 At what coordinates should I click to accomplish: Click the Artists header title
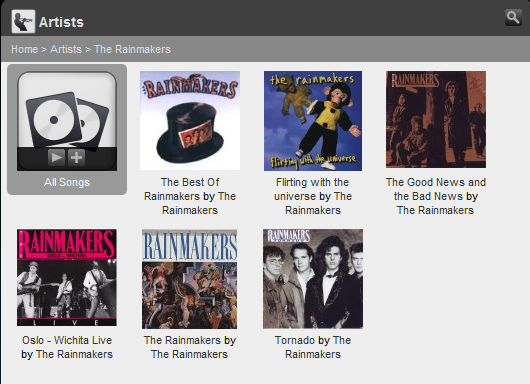point(61,22)
